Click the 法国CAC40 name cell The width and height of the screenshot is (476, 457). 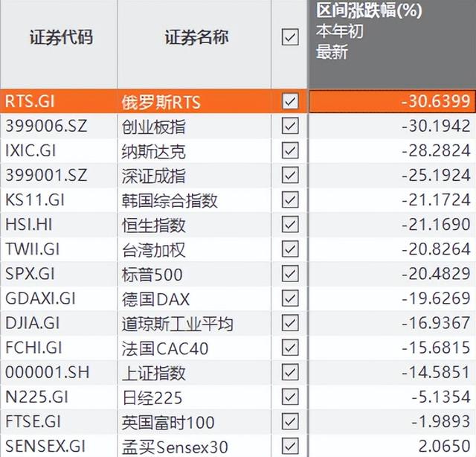[194, 348]
